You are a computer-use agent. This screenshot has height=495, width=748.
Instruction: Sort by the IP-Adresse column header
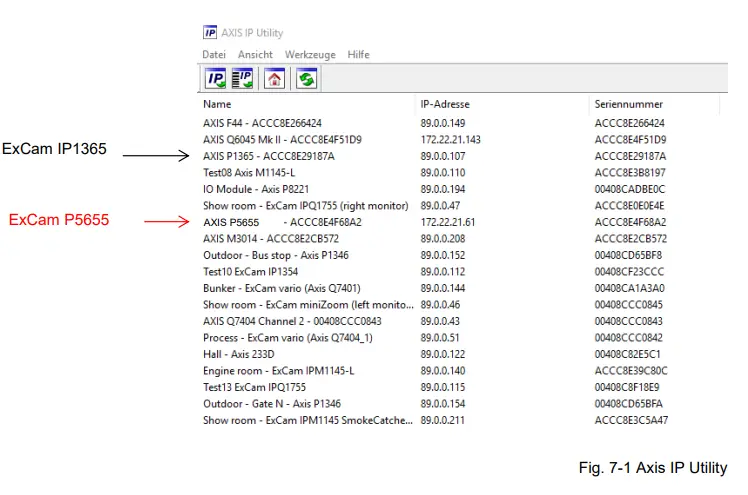tap(445, 104)
